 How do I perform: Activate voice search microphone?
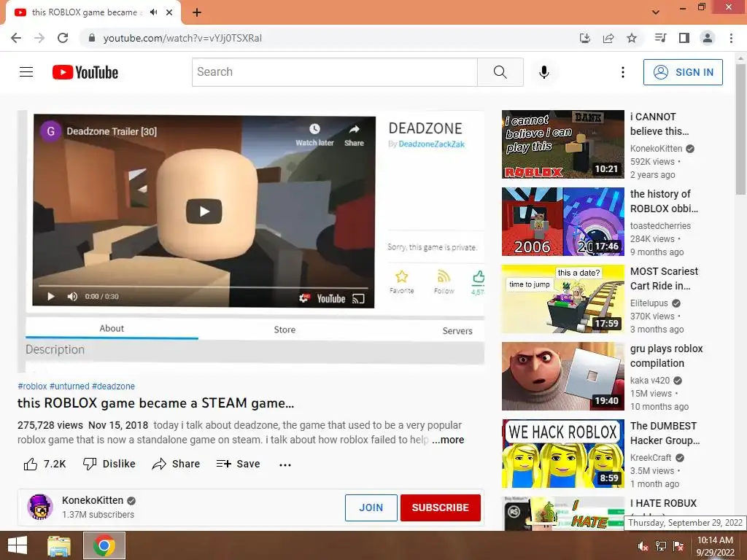click(x=544, y=72)
